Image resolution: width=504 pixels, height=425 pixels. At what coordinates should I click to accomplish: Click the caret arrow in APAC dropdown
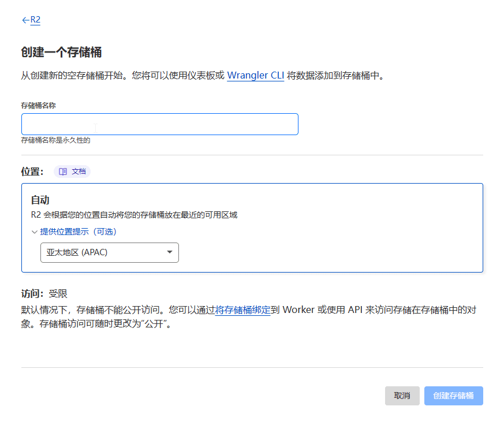(x=170, y=252)
